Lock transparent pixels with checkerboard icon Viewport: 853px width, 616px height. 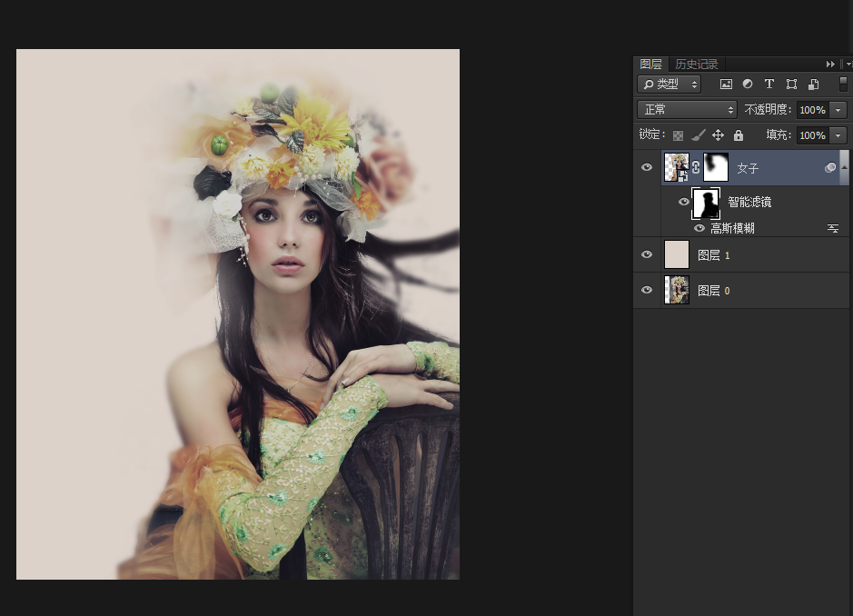tap(678, 135)
